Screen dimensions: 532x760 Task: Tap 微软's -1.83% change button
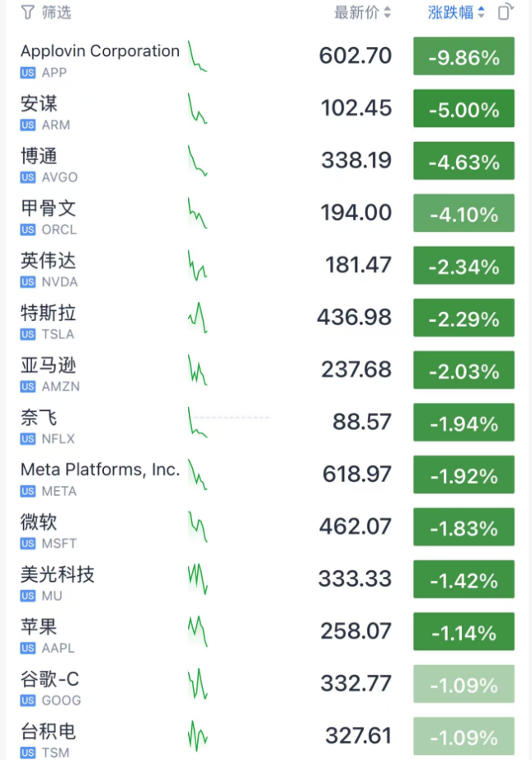[x=464, y=528]
